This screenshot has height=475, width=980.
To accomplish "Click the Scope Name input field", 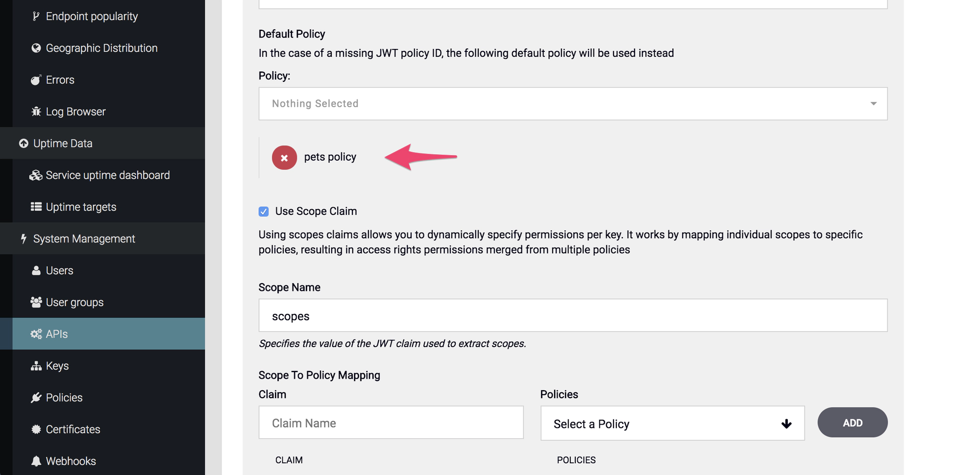I will 572,316.
